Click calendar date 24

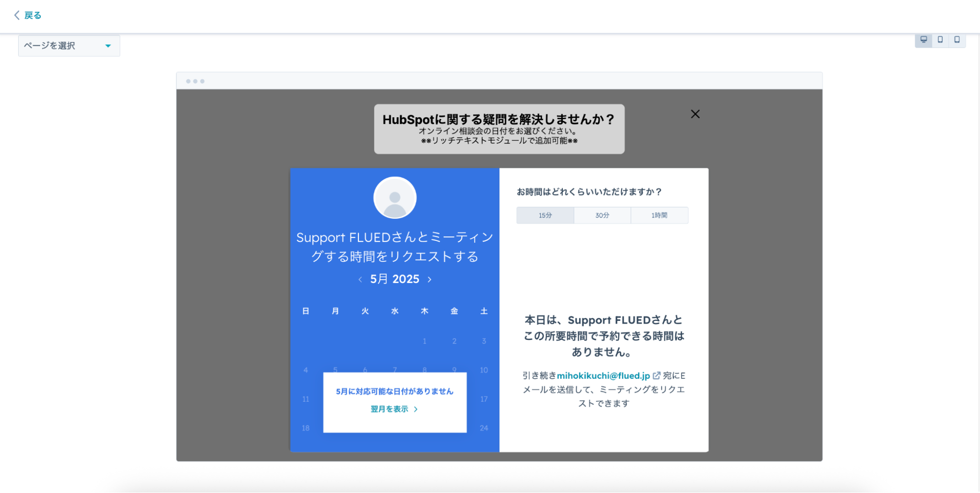(484, 428)
